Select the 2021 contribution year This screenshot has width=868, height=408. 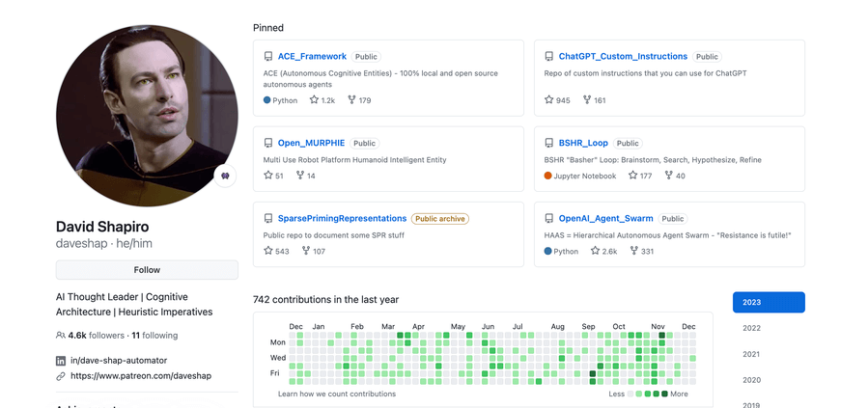pos(751,354)
